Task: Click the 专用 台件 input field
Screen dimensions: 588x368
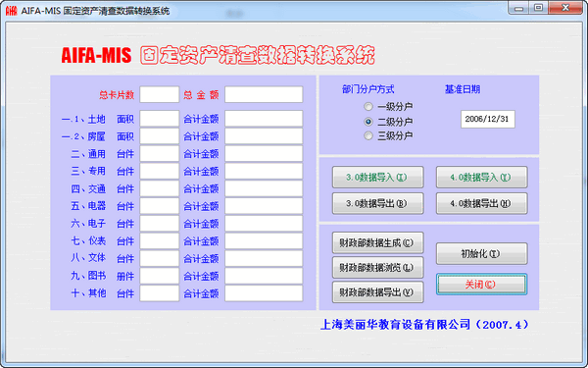Action: click(160, 171)
